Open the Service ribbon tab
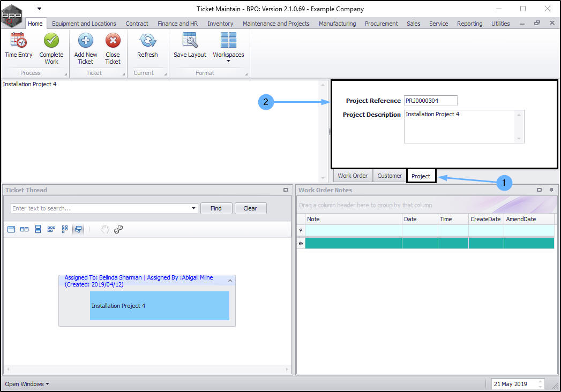 (x=438, y=24)
